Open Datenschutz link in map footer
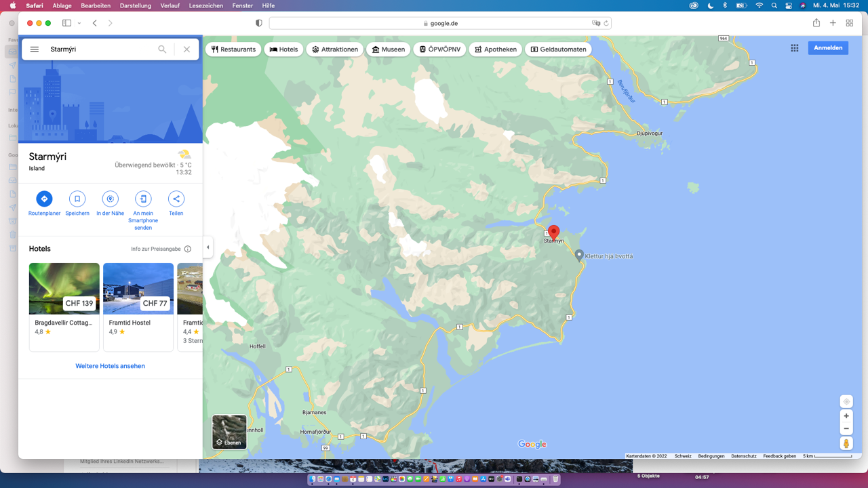Screen dimensions: 868x488 click(744, 456)
